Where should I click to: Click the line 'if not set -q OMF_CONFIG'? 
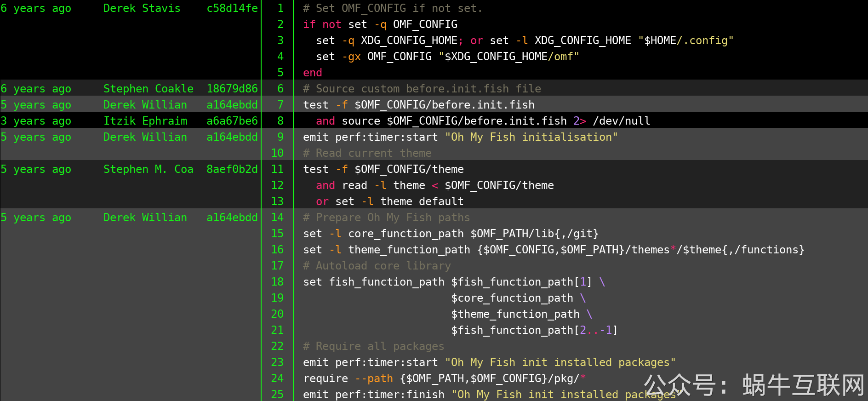point(380,24)
